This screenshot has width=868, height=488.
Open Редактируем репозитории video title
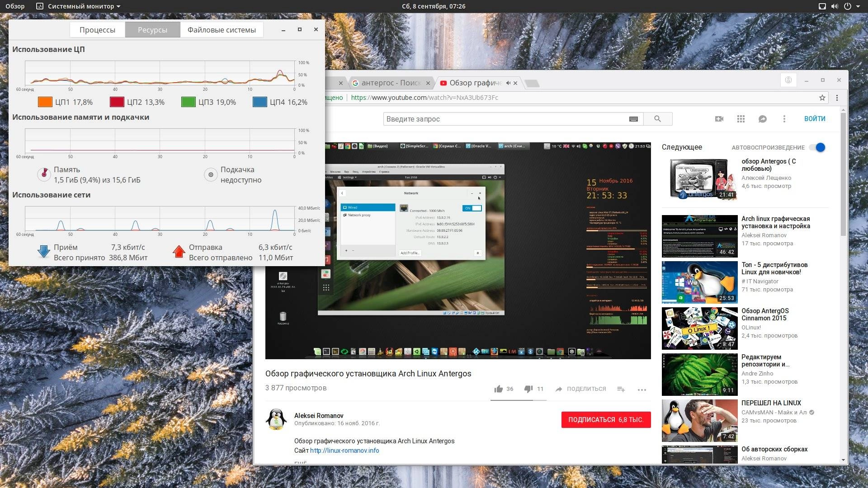click(x=765, y=361)
